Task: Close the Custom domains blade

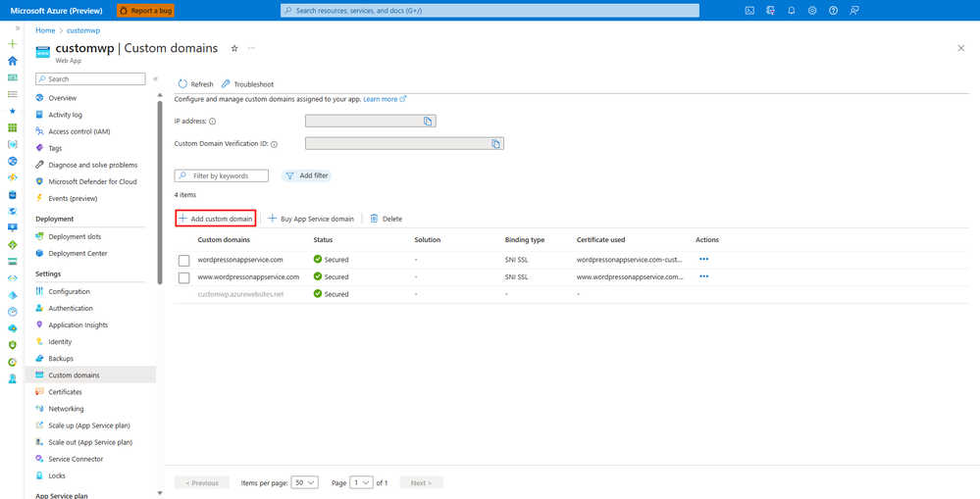Action: [x=961, y=48]
